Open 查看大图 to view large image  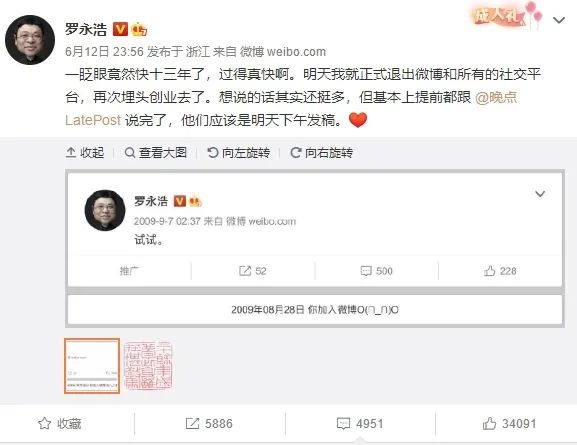156,152
